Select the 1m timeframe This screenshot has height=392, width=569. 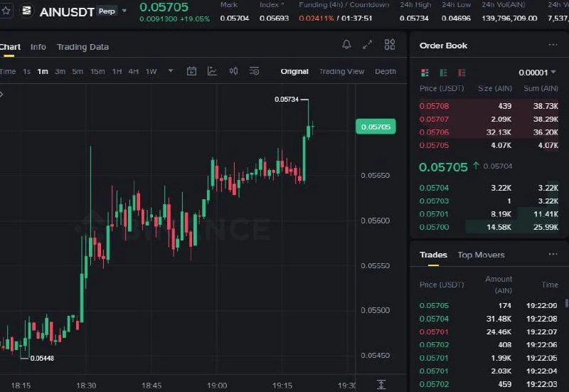coord(43,72)
